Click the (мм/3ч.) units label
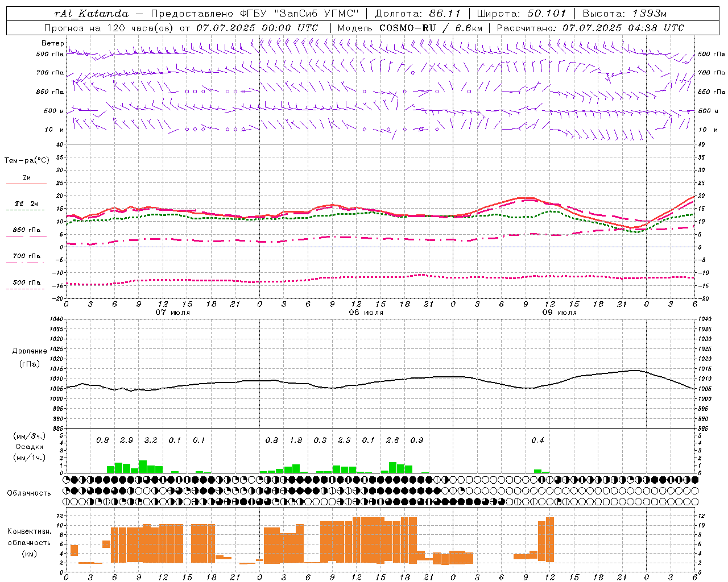 (30, 436)
